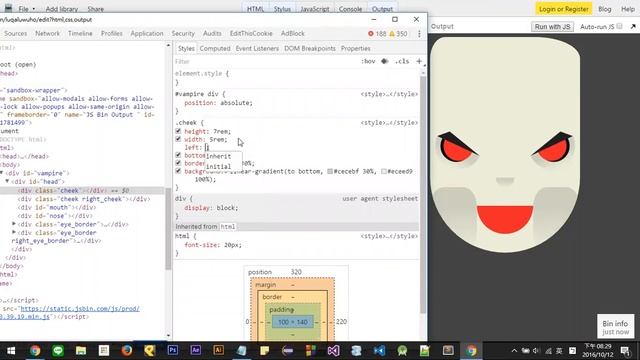Image resolution: width=640 pixels, height=360 pixels.
Task: Add a new style rule with plus icon
Action: point(419,61)
